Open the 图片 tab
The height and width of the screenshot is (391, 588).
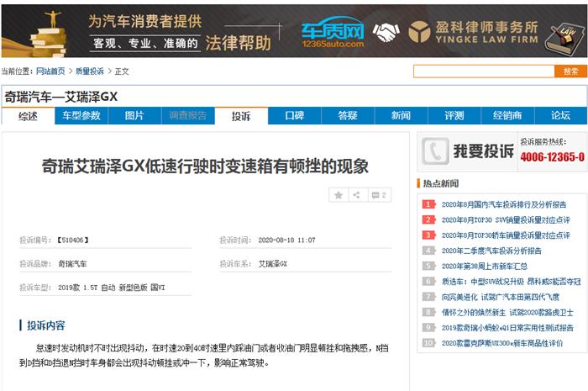click(134, 115)
